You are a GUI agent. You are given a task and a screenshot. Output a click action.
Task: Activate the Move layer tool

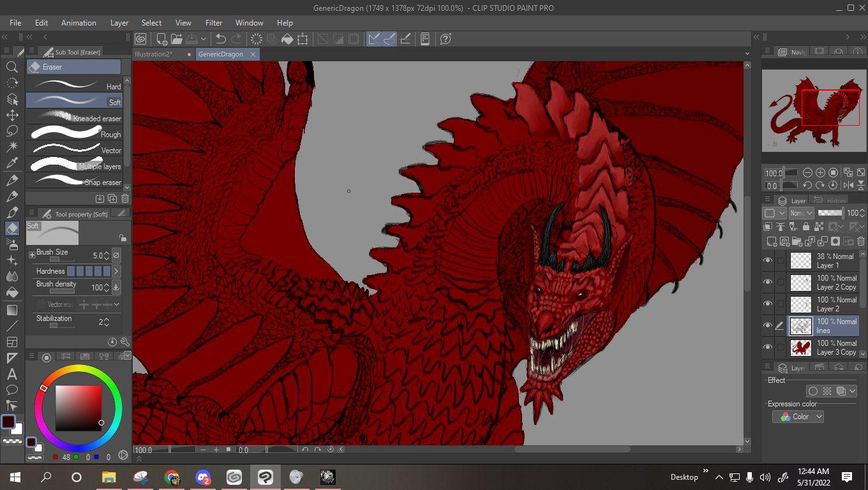(11, 115)
